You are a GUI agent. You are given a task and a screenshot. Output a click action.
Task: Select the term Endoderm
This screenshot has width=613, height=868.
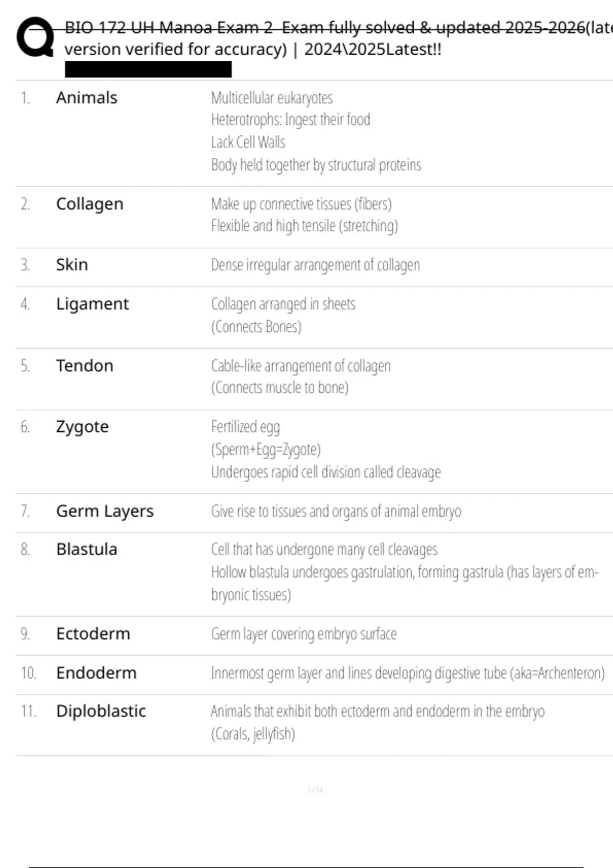(x=96, y=672)
